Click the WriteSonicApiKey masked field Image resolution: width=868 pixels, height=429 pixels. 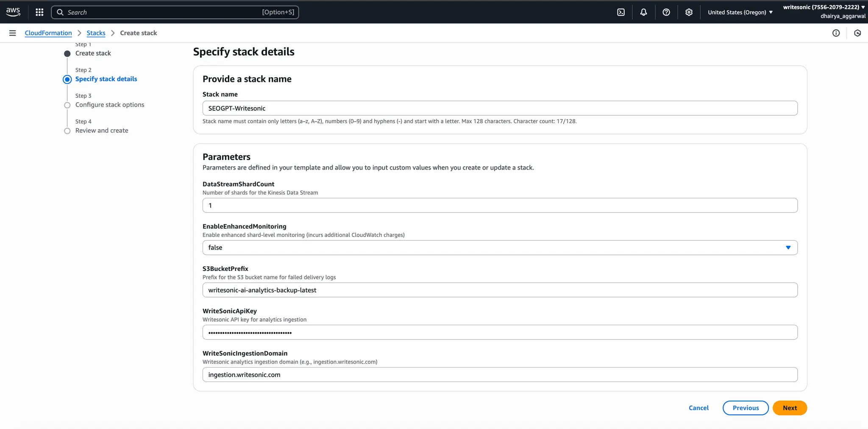[500, 332]
